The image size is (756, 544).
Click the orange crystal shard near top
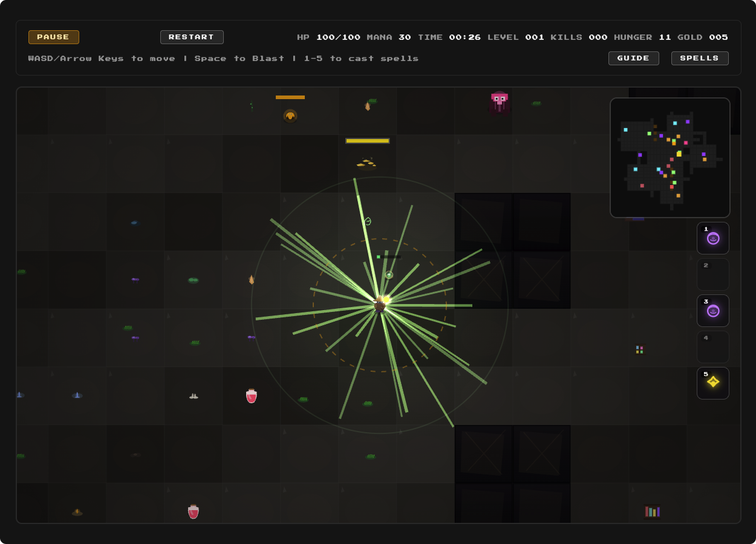pyautogui.click(x=367, y=106)
